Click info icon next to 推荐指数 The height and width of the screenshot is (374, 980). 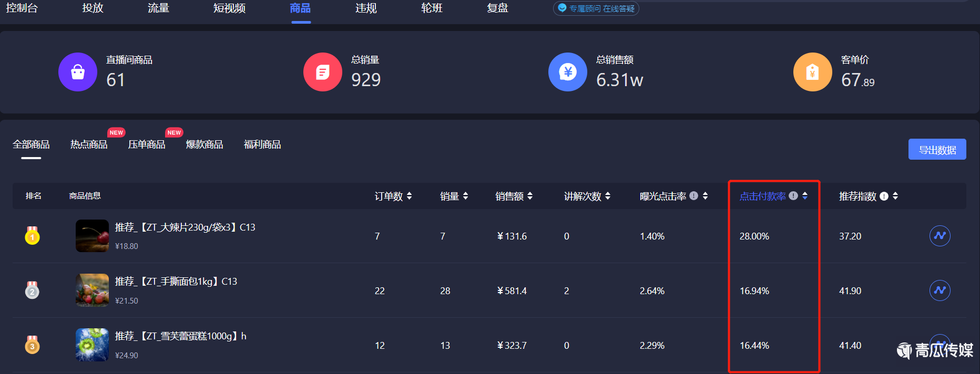pyautogui.click(x=884, y=196)
